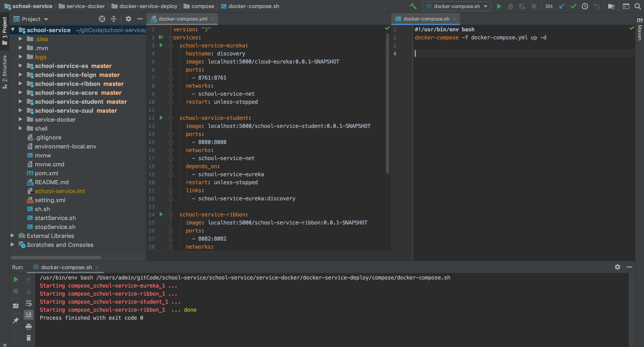Fold services block at line 2
Screen dimensions: 644x347
click(x=171, y=38)
